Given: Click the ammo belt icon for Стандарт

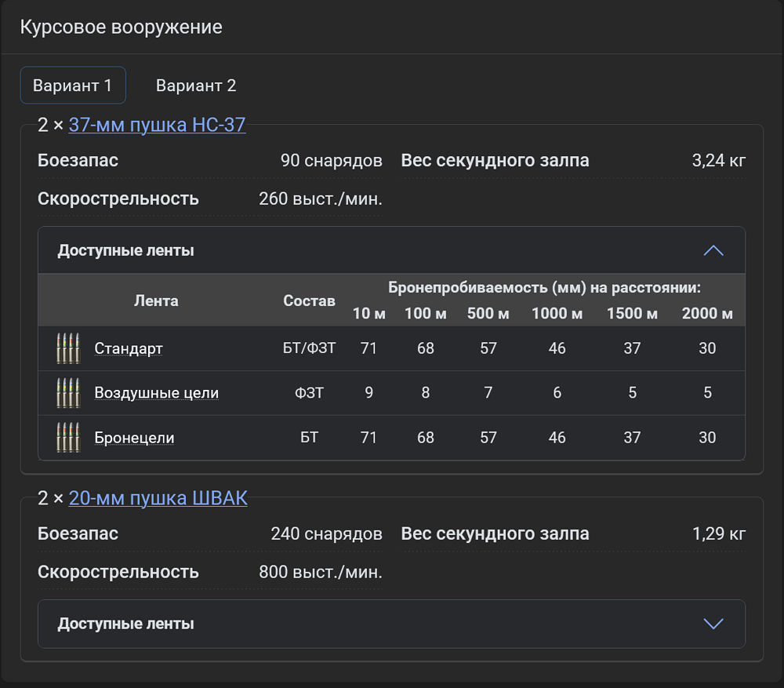Looking at the screenshot, I should [x=68, y=348].
